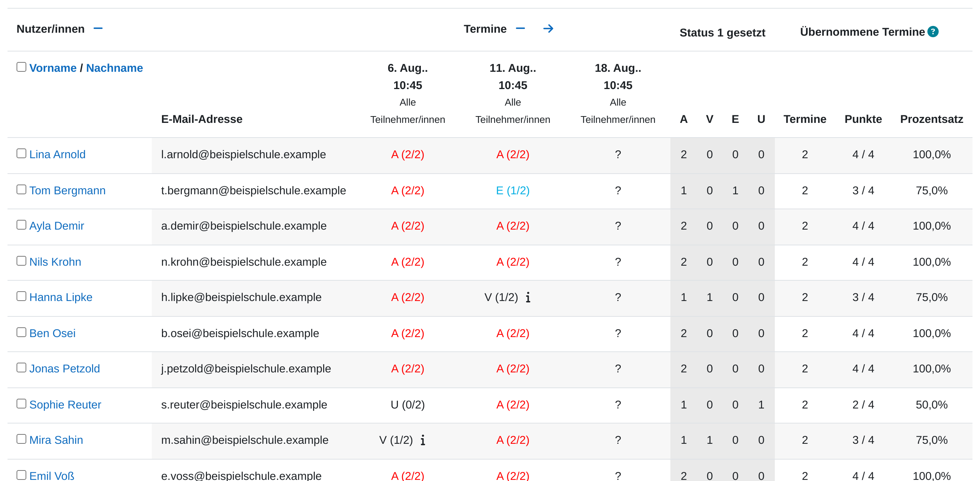Open Tom Bergmann's profile link
The height and width of the screenshot is (481, 980).
(x=67, y=191)
